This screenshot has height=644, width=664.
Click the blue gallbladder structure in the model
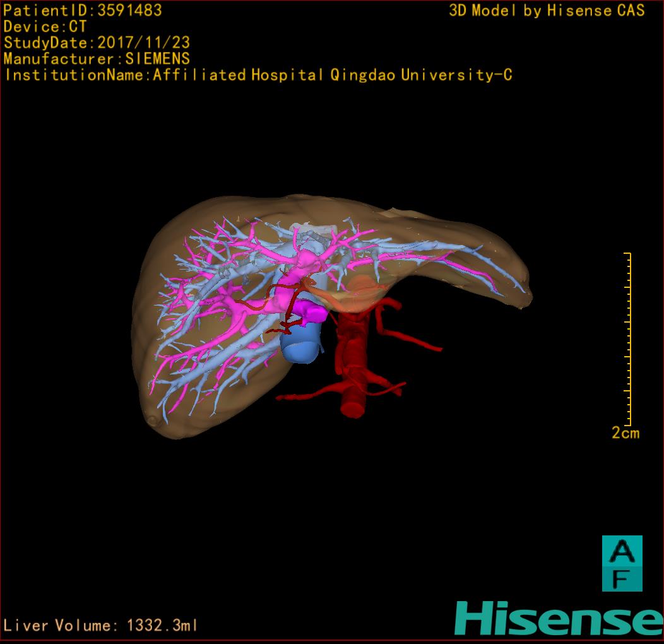click(300, 343)
